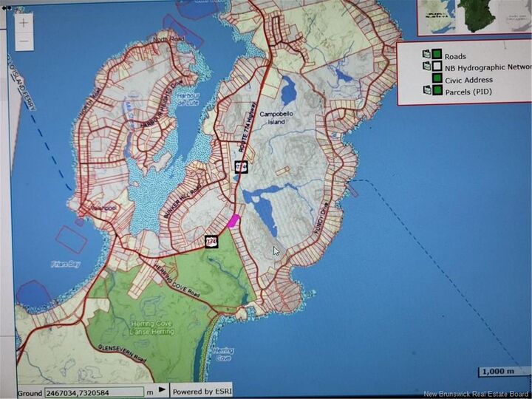This screenshot has height=399, width=532.
Task: Toggle the Parcels (PID) layer checkbox
Action: (437, 91)
